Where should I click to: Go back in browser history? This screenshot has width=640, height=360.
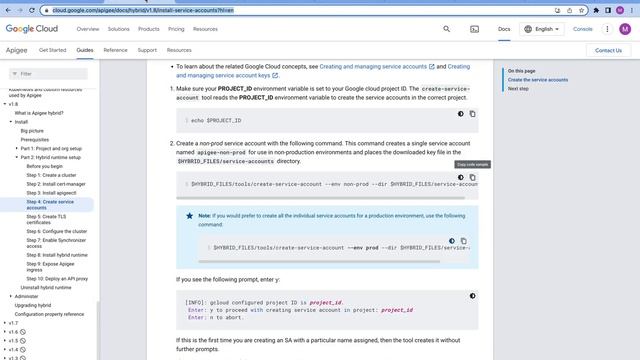[x=8, y=10]
